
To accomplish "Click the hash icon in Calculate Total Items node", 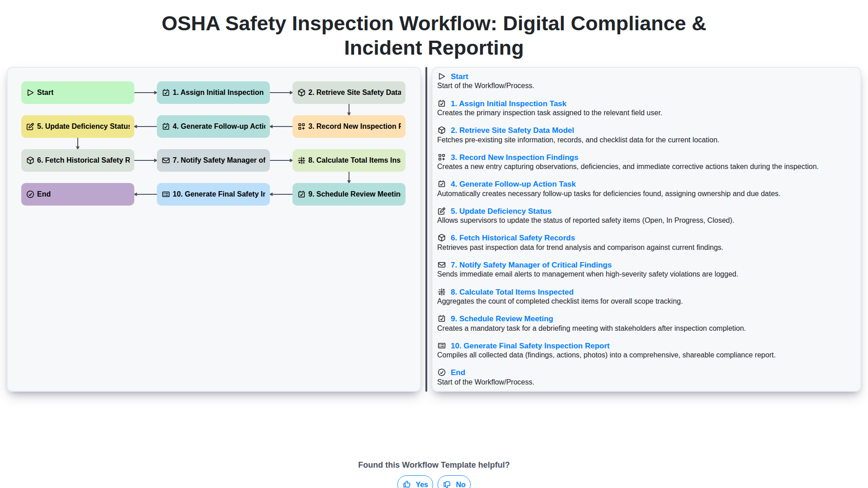I will pyautogui.click(x=302, y=160).
